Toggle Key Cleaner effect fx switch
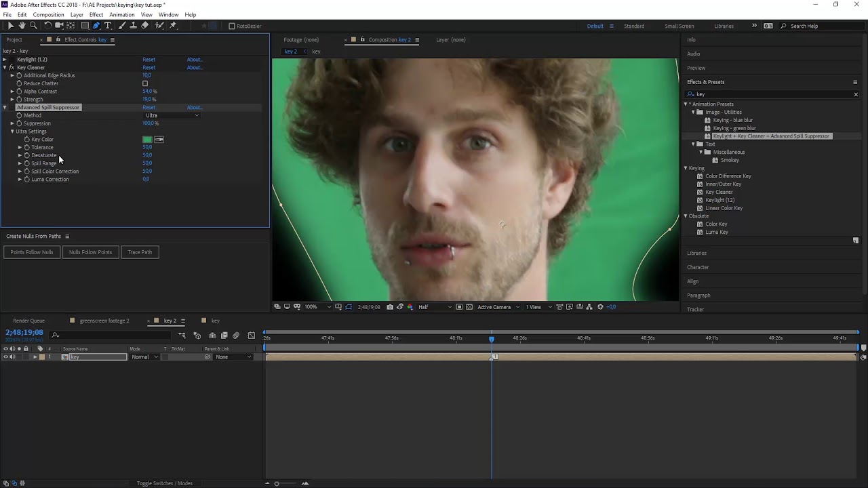Image resolution: width=868 pixels, height=488 pixels. point(12,68)
